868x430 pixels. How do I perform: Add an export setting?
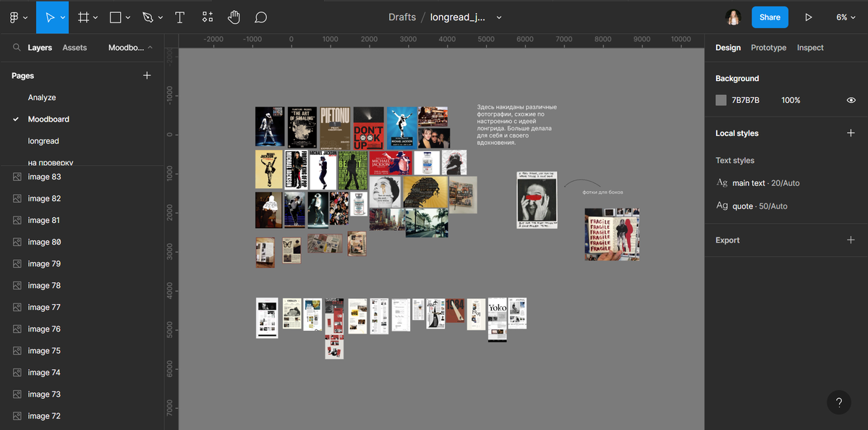click(x=851, y=240)
